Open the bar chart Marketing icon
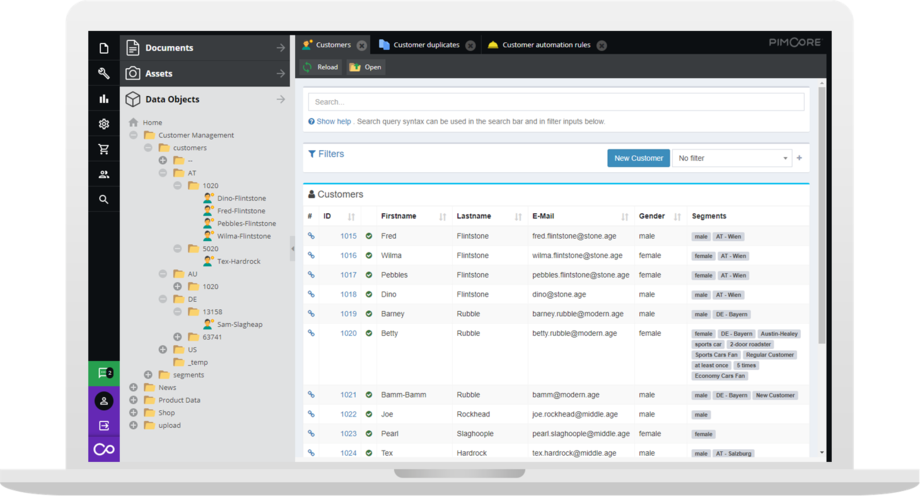Image resolution: width=920 pixels, height=496 pixels. click(104, 99)
